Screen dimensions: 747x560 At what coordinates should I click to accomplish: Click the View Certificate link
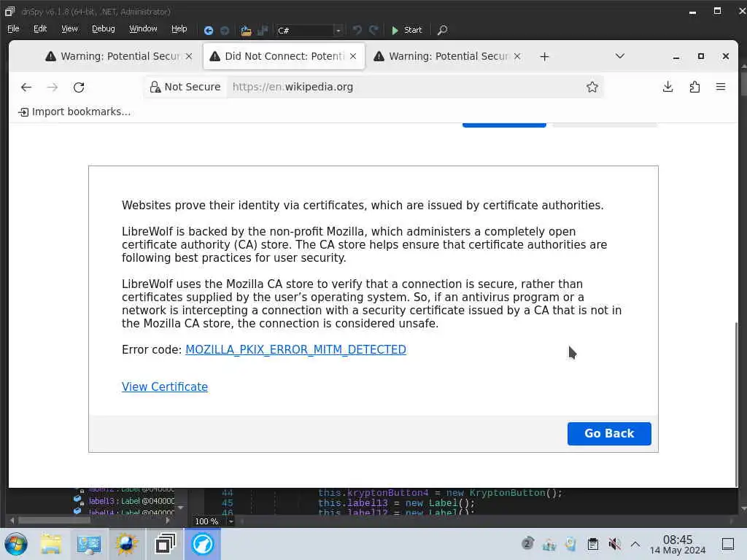(165, 386)
